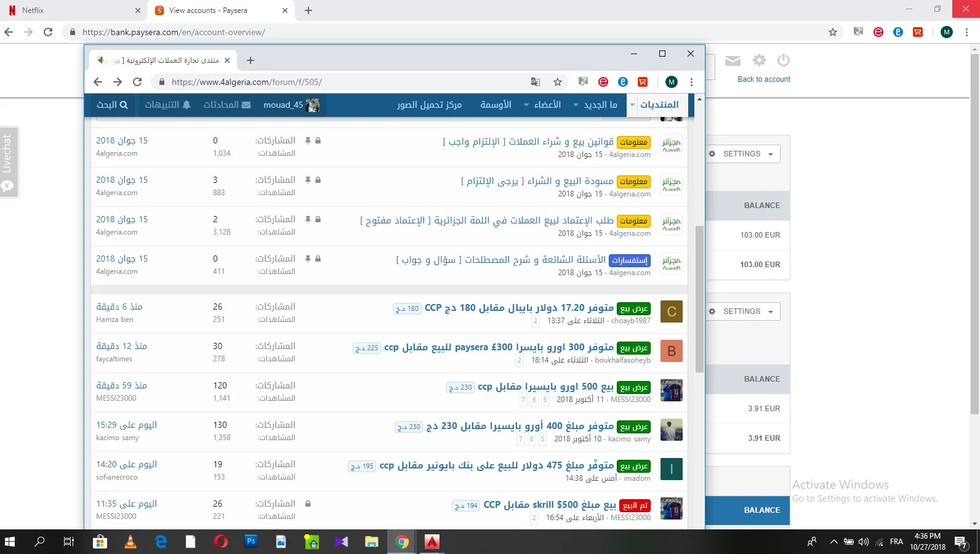Launch VLC media player from the taskbar
The image size is (980, 554).
131,542
